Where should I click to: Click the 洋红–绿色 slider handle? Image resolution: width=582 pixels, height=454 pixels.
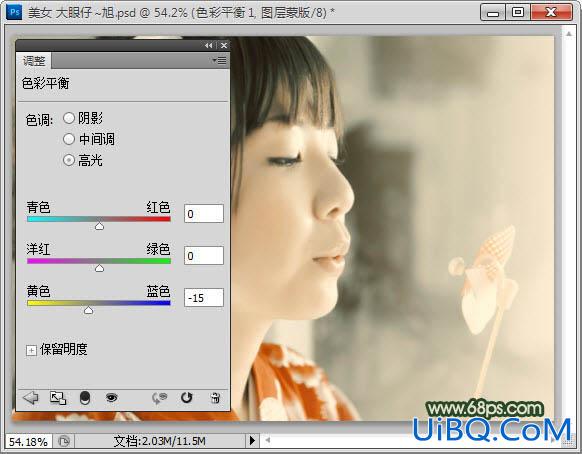pyautogui.click(x=99, y=268)
